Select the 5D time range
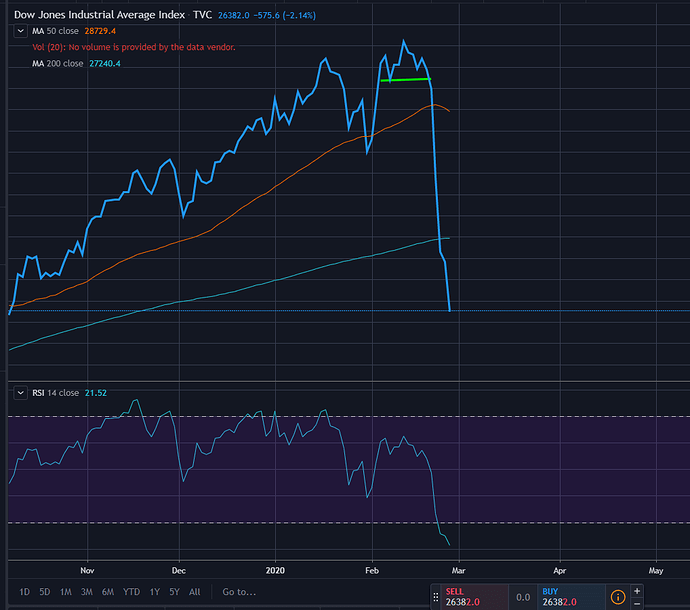The image size is (690, 610). [x=45, y=592]
